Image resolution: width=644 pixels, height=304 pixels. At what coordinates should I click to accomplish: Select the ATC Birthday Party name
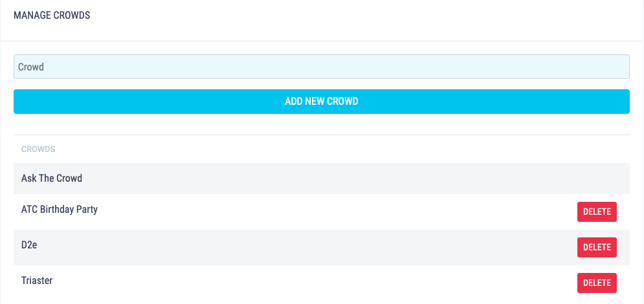coord(60,210)
